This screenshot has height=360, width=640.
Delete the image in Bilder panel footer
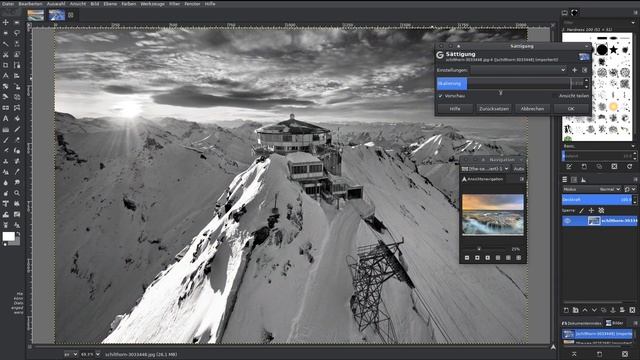click(625, 354)
